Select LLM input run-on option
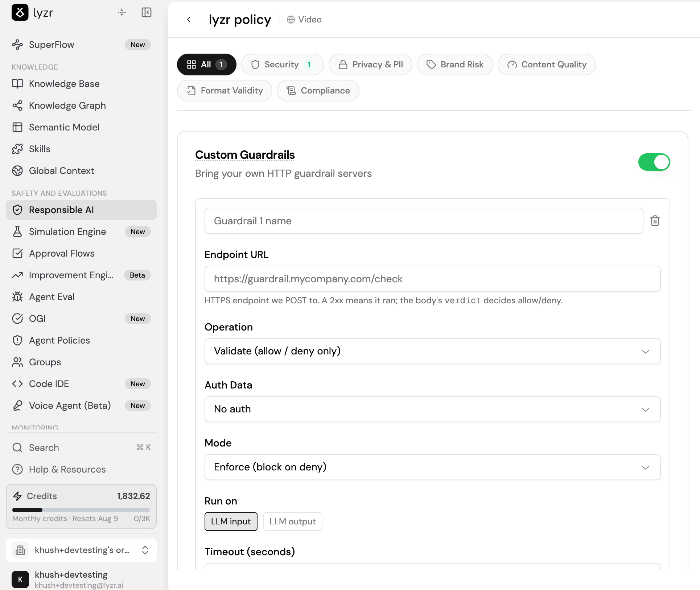700x590 pixels. [231, 522]
